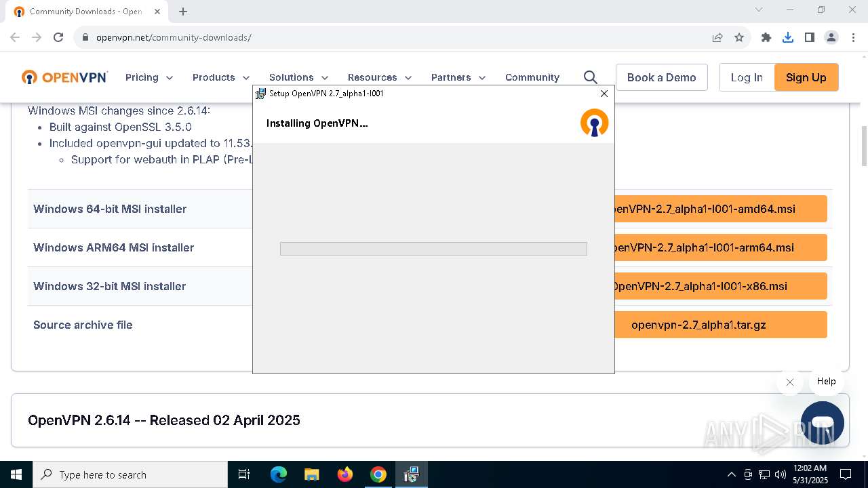This screenshot has height=488, width=868.
Task: Click 'Source archive file' text
Action: [83, 325]
